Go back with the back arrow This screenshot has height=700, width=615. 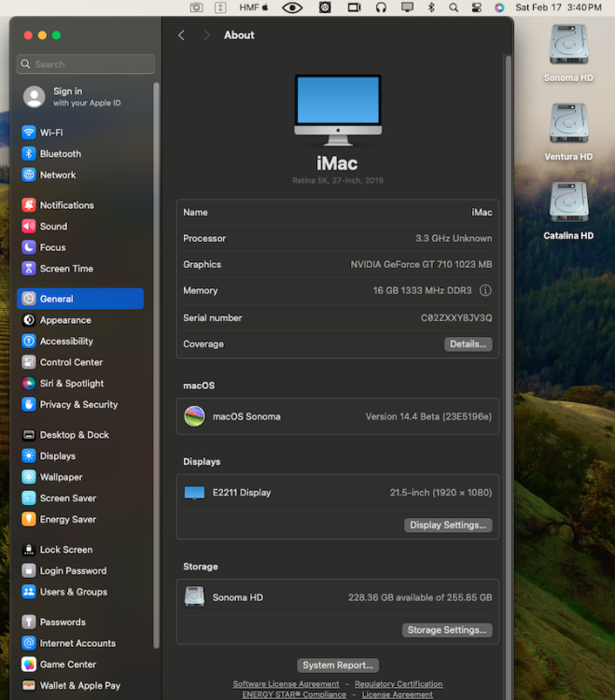pyautogui.click(x=181, y=35)
